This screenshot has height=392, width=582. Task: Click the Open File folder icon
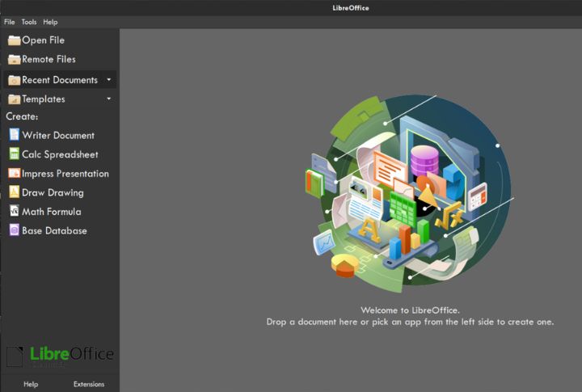click(14, 40)
